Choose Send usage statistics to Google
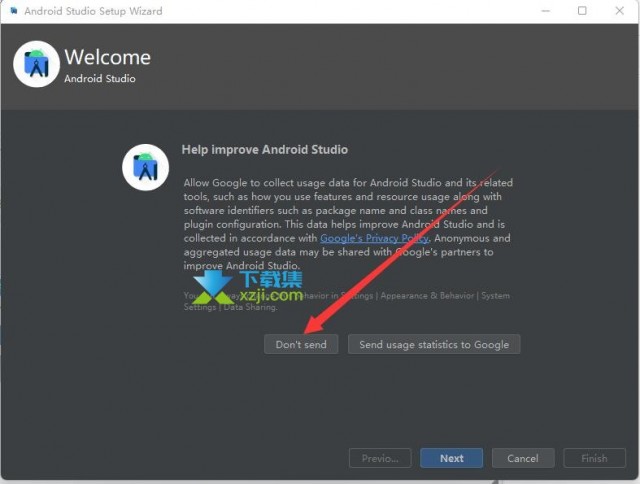The height and width of the screenshot is (484, 640). [434, 344]
